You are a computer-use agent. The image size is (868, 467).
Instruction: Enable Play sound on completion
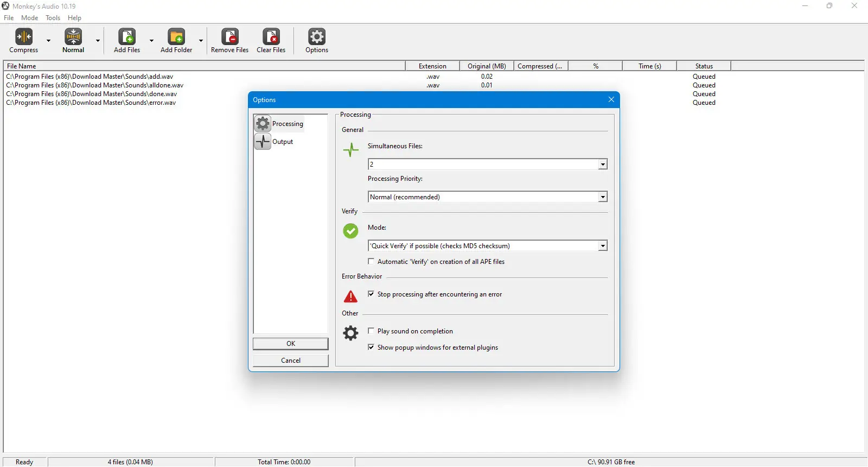371,331
